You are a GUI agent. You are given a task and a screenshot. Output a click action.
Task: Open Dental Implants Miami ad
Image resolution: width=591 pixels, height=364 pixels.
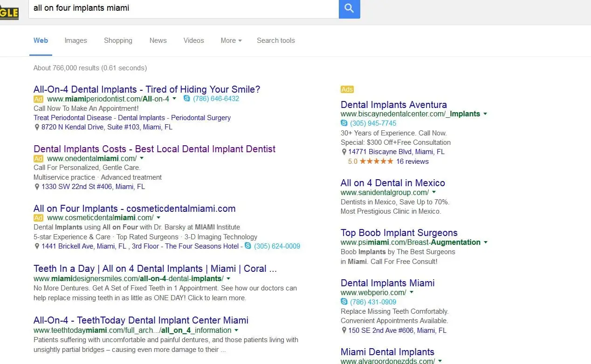pyautogui.click(x=388, y=283)
